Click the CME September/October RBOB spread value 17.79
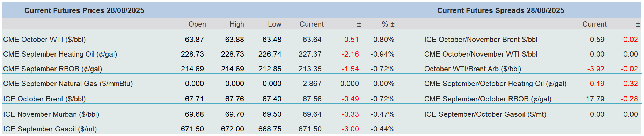644x136 pixels. tap(595, 99)
